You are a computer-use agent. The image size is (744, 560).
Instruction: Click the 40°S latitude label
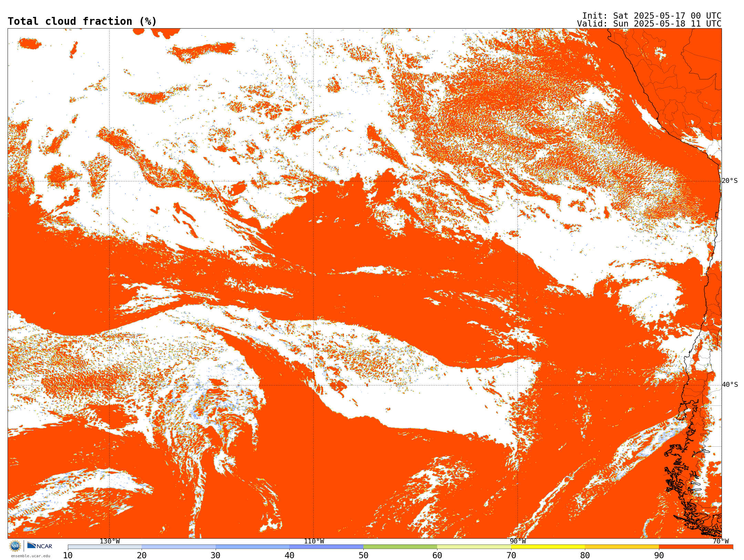(730, 385)
